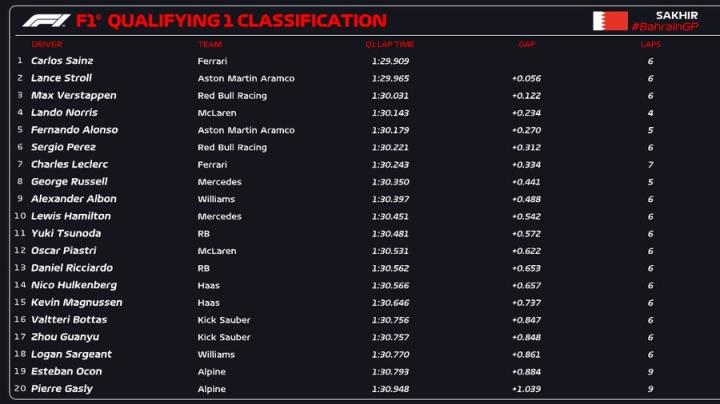This screenshot has width=720, height=404.
Task: Select the Q1 LAP TIME column header
Action: point(389,44)
